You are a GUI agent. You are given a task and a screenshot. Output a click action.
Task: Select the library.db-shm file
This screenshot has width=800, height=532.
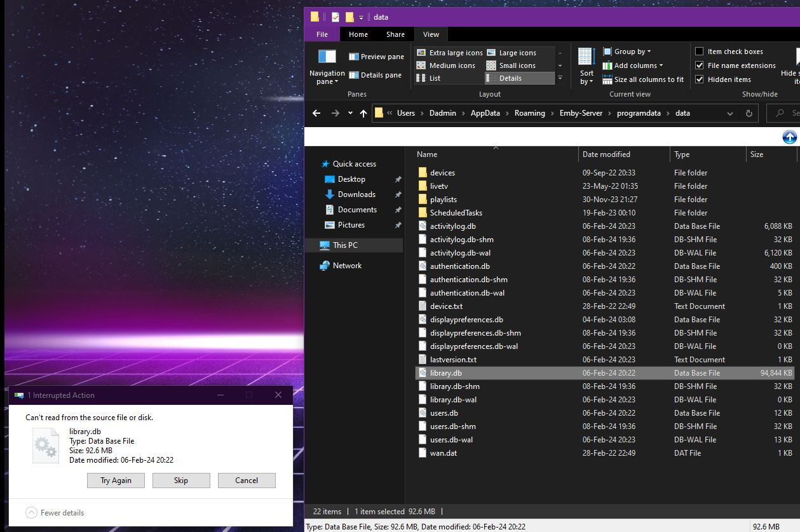[x=454, y=386]
